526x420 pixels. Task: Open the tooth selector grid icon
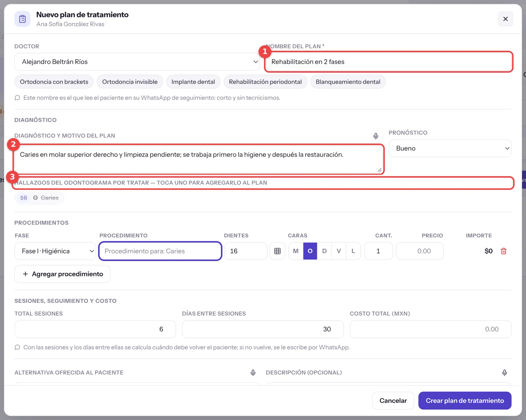[x=277, y=251]
